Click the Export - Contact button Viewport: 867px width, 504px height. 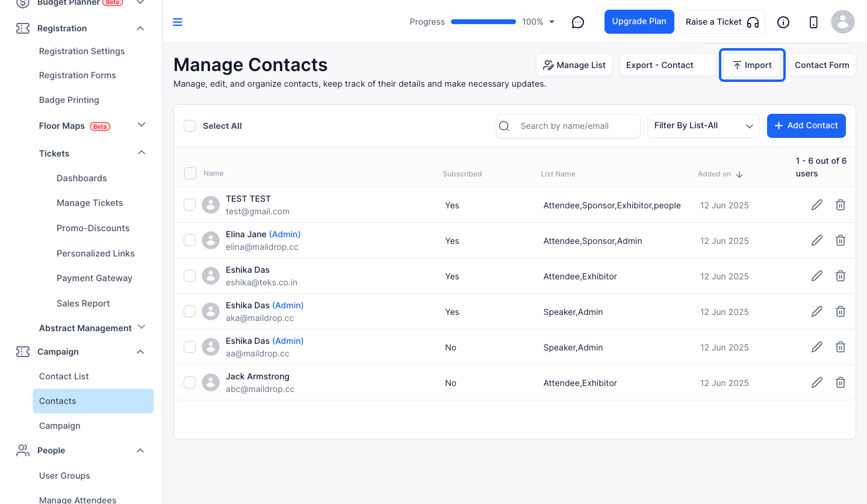coord(668,65)
